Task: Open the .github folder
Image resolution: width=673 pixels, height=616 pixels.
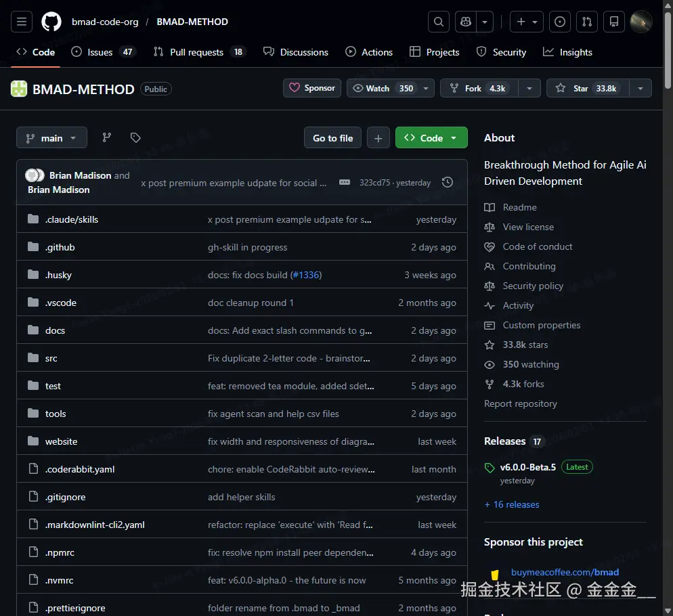Action: [60, 247]
